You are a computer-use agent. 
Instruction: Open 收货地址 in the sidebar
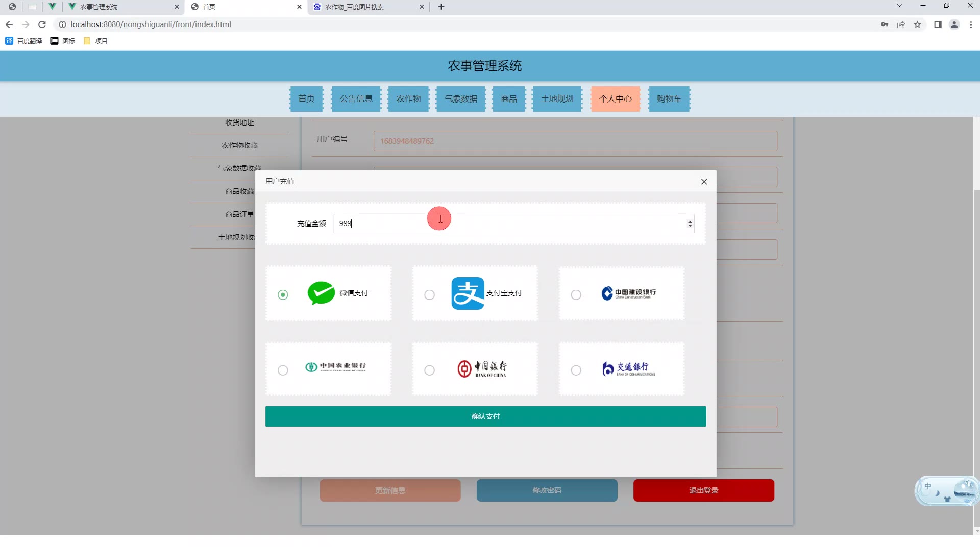[240, 122]
